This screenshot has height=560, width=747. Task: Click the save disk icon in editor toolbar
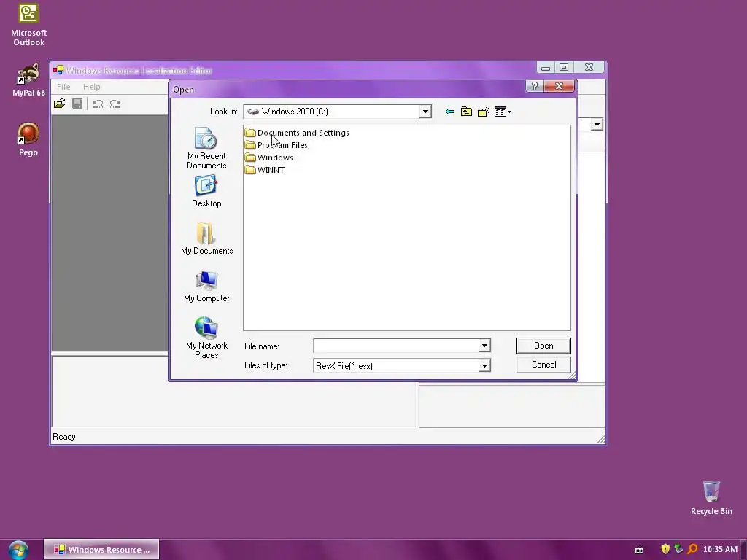tap(77, 104)
